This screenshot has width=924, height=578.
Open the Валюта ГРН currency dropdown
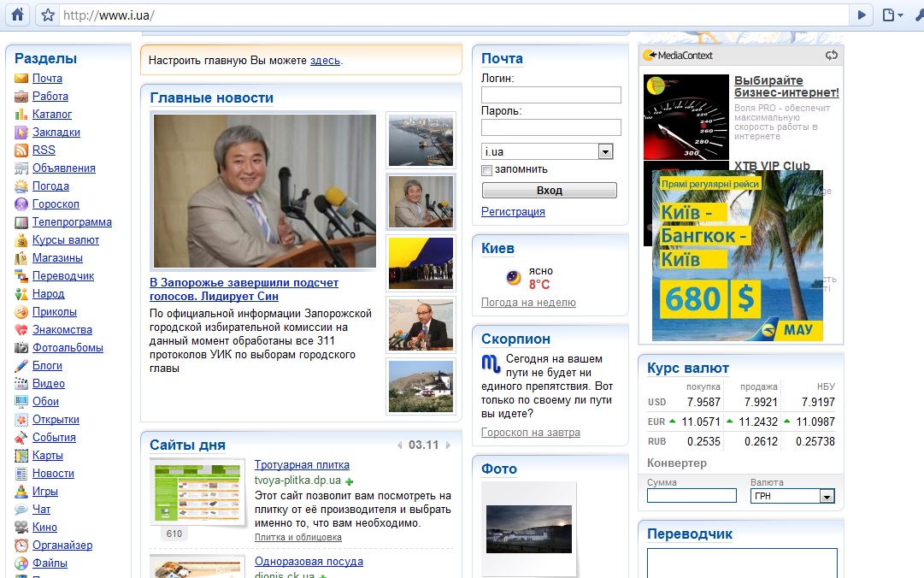(x=826, y=496)
